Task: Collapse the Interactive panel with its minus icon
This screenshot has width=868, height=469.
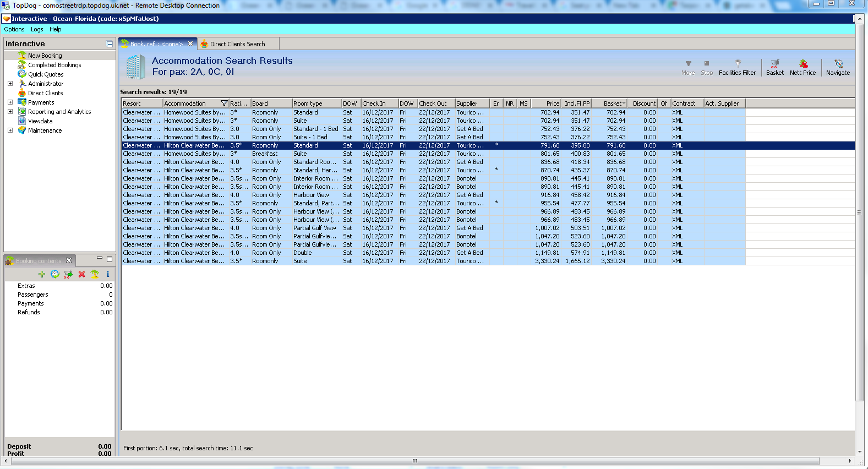Action: [110, 44]
